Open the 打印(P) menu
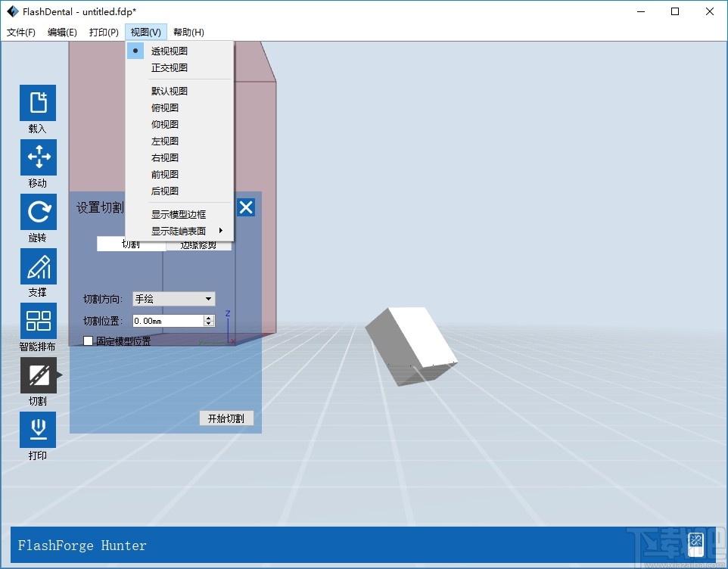The image size is (728, 569). 104,32
